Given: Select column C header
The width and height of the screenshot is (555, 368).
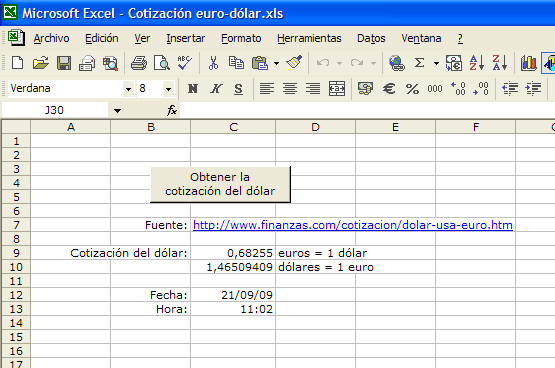Looking at the screenshot, I should (233, 127).
